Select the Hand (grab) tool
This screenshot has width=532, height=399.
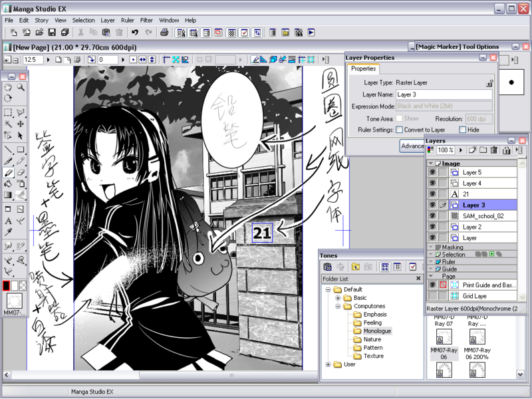coord(8,87)
